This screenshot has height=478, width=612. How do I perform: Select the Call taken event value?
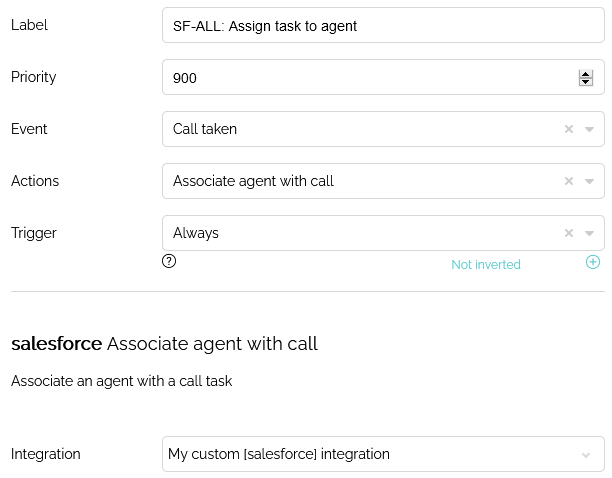pos(205,129)
